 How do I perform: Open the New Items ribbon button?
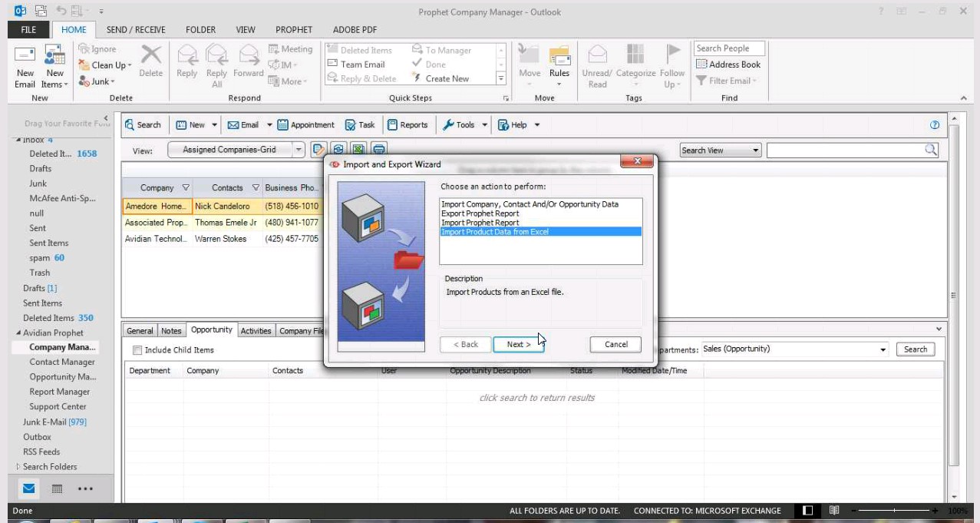click(x=54, y=66)
